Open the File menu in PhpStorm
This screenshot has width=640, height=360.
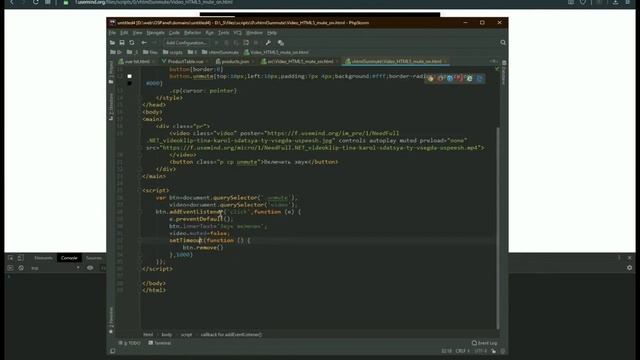112,33
